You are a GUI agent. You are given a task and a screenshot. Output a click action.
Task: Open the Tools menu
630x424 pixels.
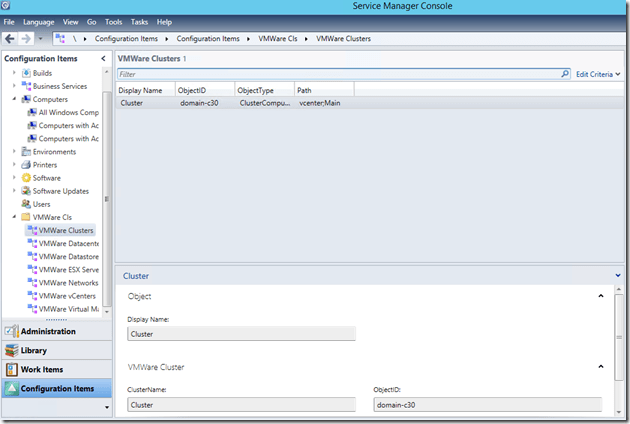pyautogui.click(x=114, y=21)
